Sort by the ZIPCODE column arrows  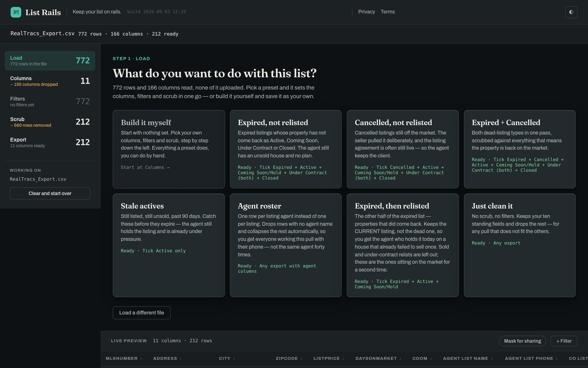(x=301, y=359)
